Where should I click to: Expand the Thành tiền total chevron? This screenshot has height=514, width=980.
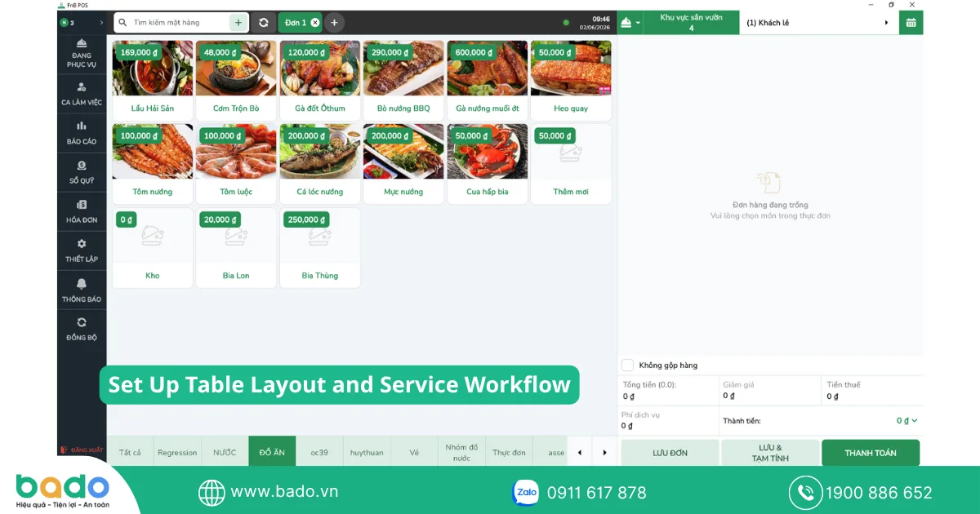coord(914,421)
